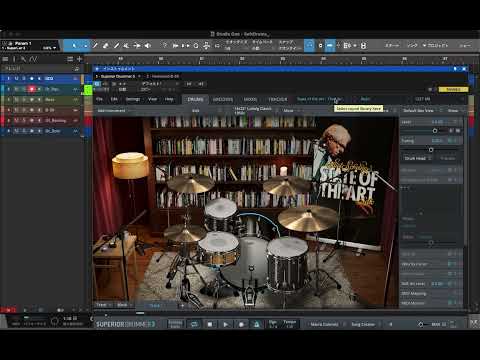Viewport: 480px width, 360px height.
Task: Show automation with the curve icon
Action: coord(33,59)
